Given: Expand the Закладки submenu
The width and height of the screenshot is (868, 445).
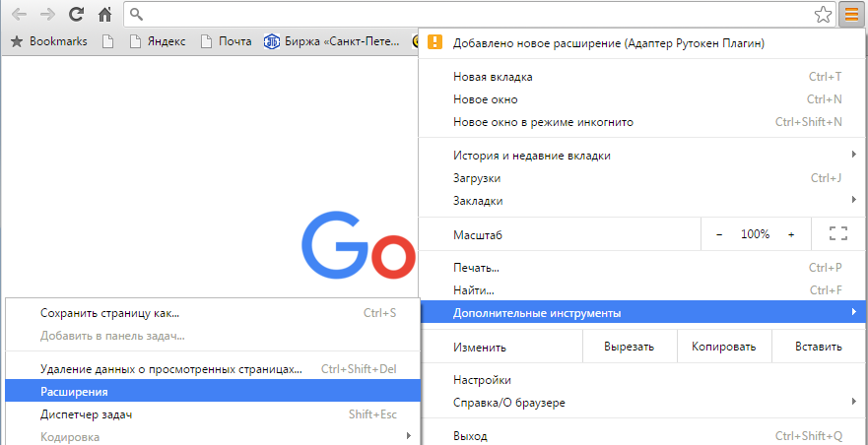Looking at the screenshot, I should click(642, 201).
